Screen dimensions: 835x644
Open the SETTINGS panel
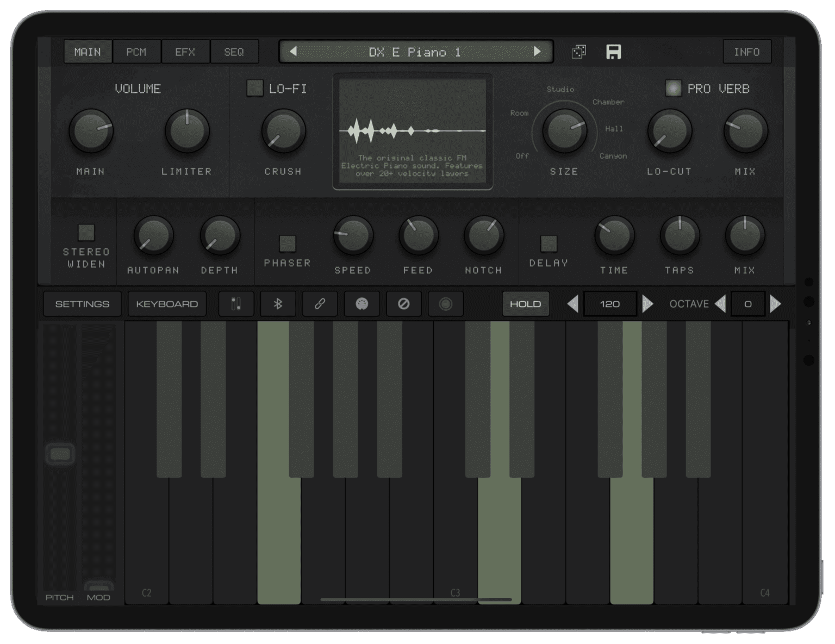[82, 304]
